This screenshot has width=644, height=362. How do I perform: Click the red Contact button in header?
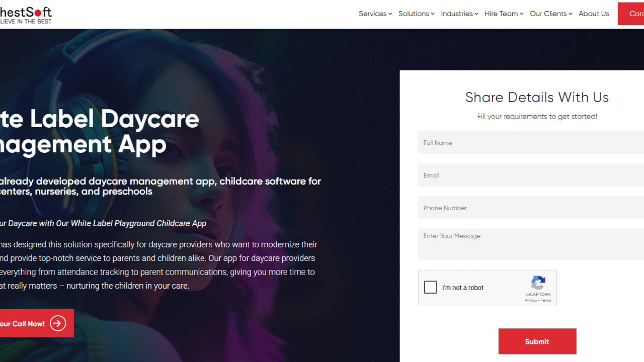[631, 14]
